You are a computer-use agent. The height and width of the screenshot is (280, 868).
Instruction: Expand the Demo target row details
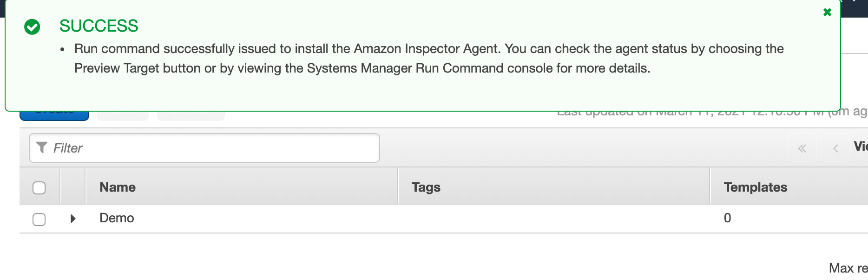(73, 219)
